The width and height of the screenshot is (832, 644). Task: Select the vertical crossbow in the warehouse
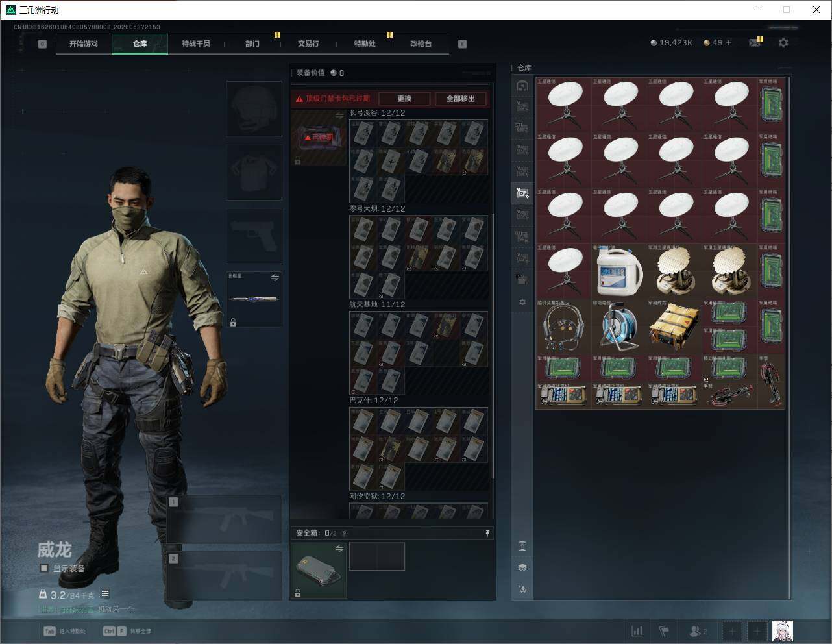771,382
